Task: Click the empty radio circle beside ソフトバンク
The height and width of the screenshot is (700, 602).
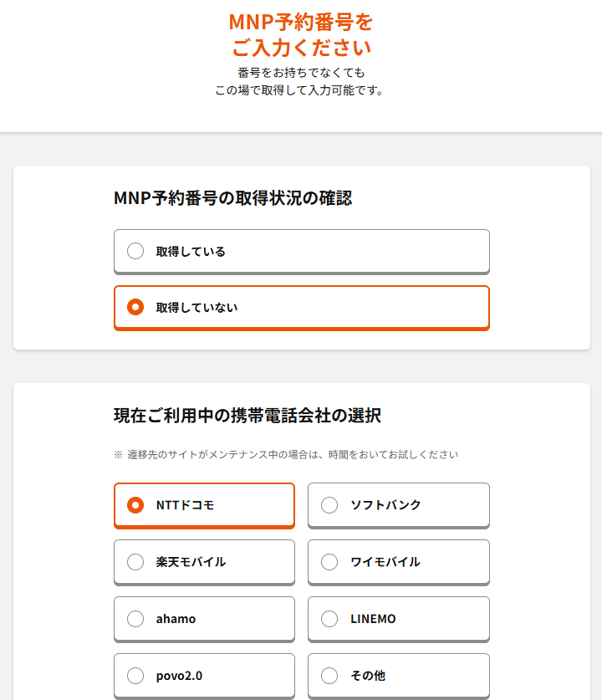Action: (329, 505)
